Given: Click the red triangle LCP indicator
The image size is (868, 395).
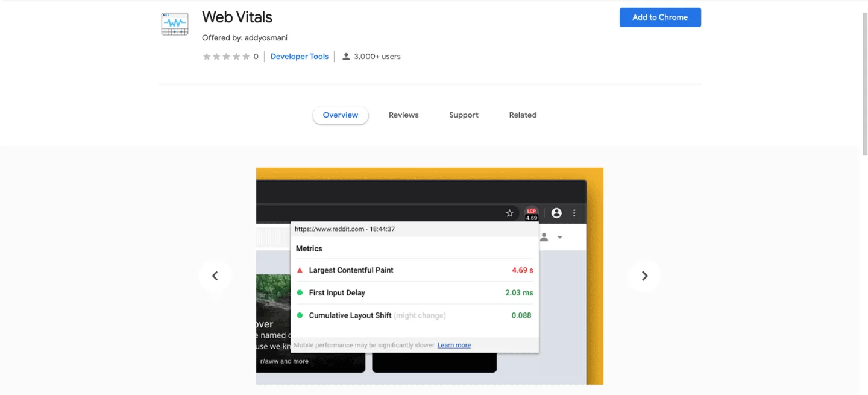Looking at the screenshot, I should 300,270.
